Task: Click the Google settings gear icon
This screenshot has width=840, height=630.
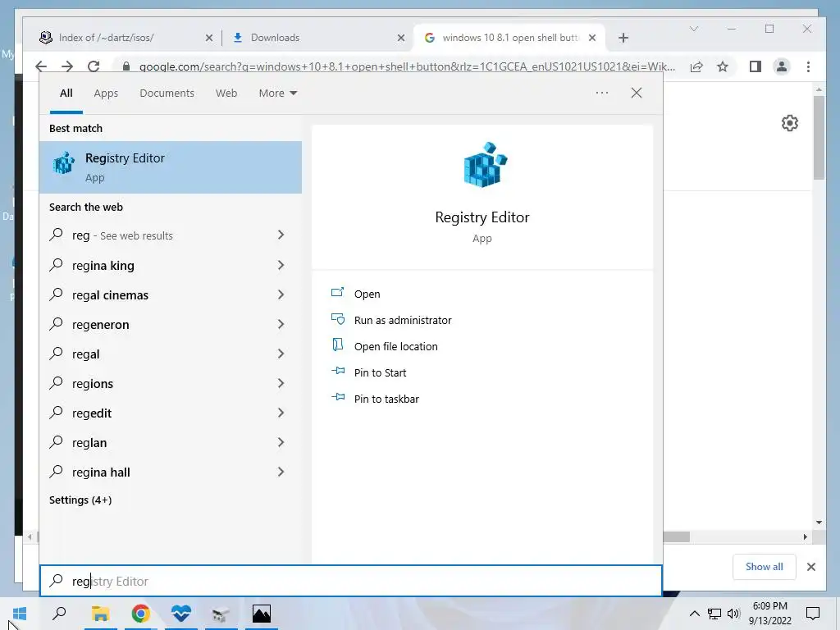Action: click(790, 123)
